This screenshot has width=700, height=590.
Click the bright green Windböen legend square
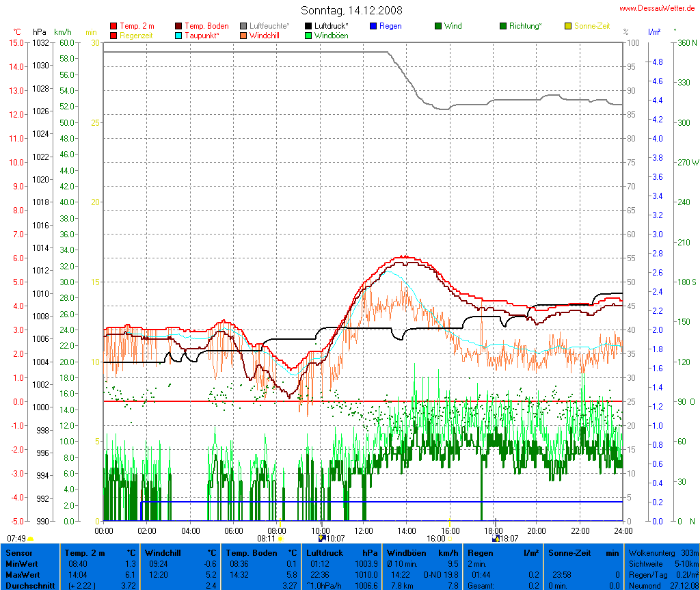click(x=308, y=35)
